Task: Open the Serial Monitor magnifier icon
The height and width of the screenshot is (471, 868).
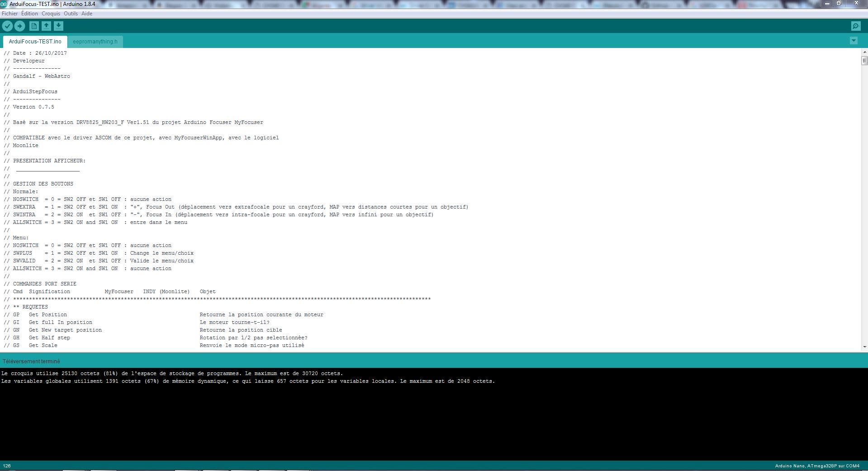Action: (x=856, y=26)
